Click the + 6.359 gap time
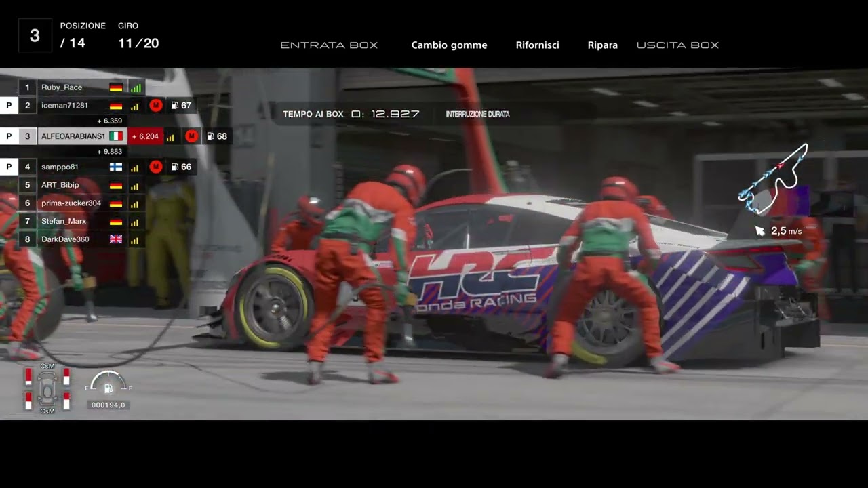The image size is (868, 488). click(109, 121)
